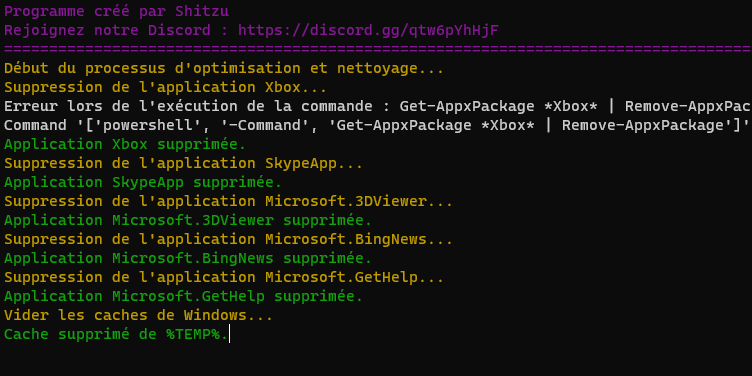Click the line 'Suppression de l'application Xbox...'
Screen dimensions: 752x376
click(165, 88)
